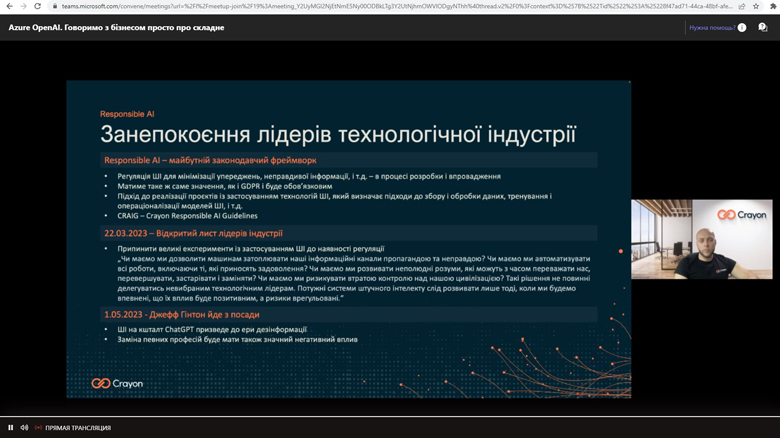Click the orange Responsible AI label above the title

tap(127, 114)
